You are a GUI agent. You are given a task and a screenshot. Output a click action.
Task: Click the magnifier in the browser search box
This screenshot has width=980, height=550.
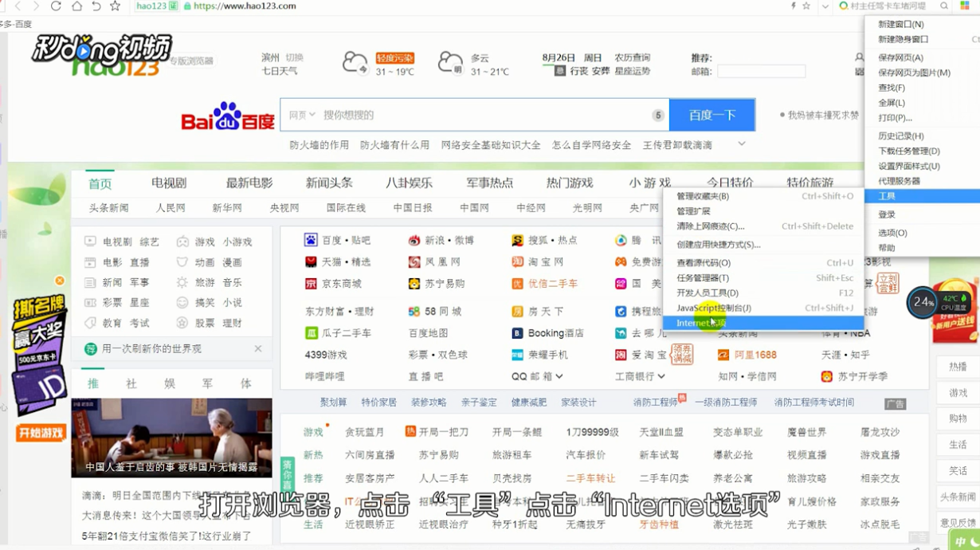tap(944, 6)
